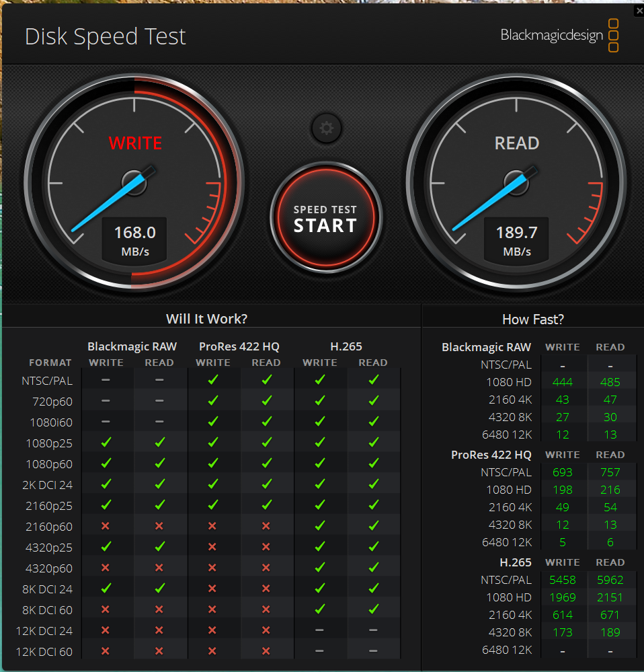Click the Will It Work? heading
Screen dimensions: 644x672
click(206, 318)
